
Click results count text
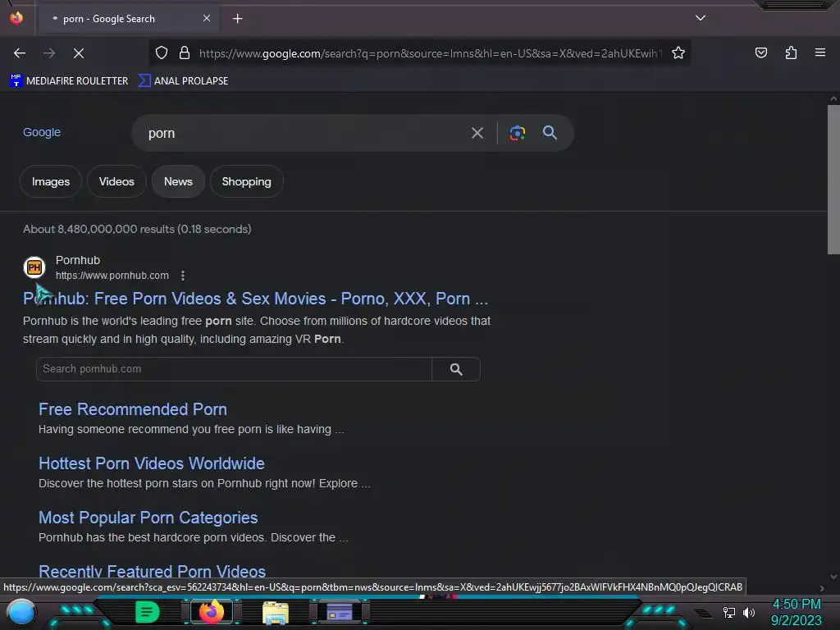coord(137,230)
